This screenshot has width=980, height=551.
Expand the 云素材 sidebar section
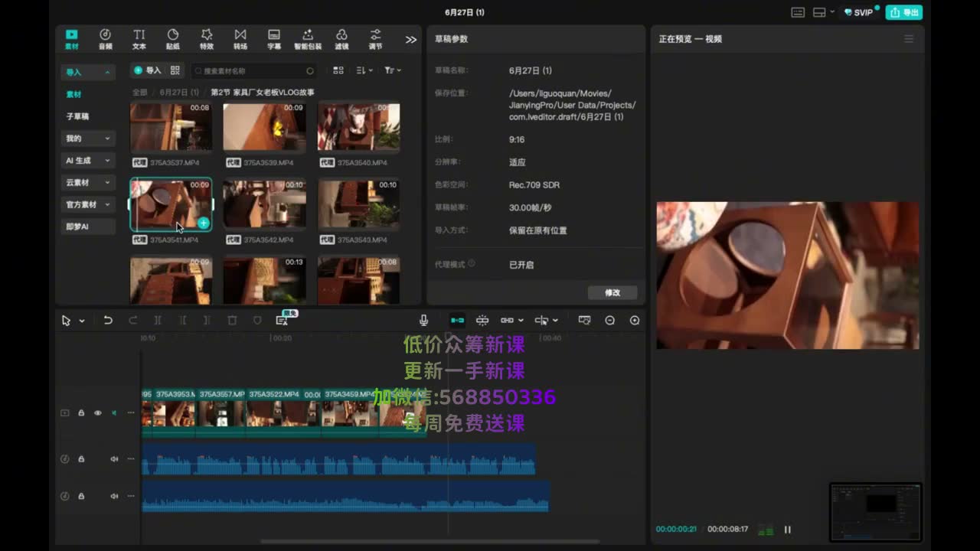[x=88, y=183]
